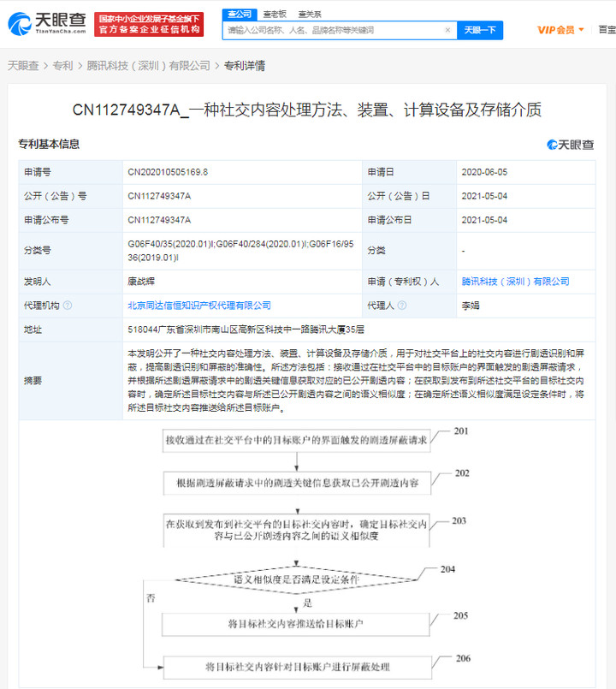
Task: Open the VIP会员 dropdown menu
Action: pyautogui.click(x=560, y=30)
